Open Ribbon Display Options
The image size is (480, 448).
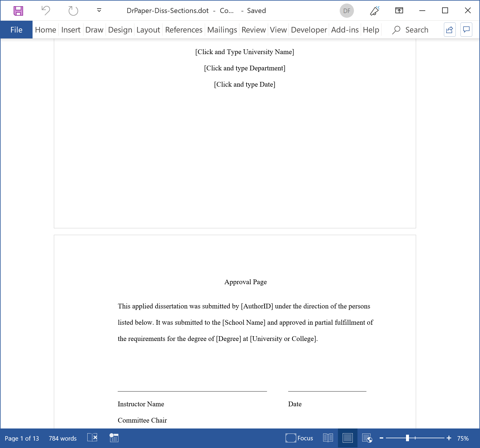click(x=399, y=11)
